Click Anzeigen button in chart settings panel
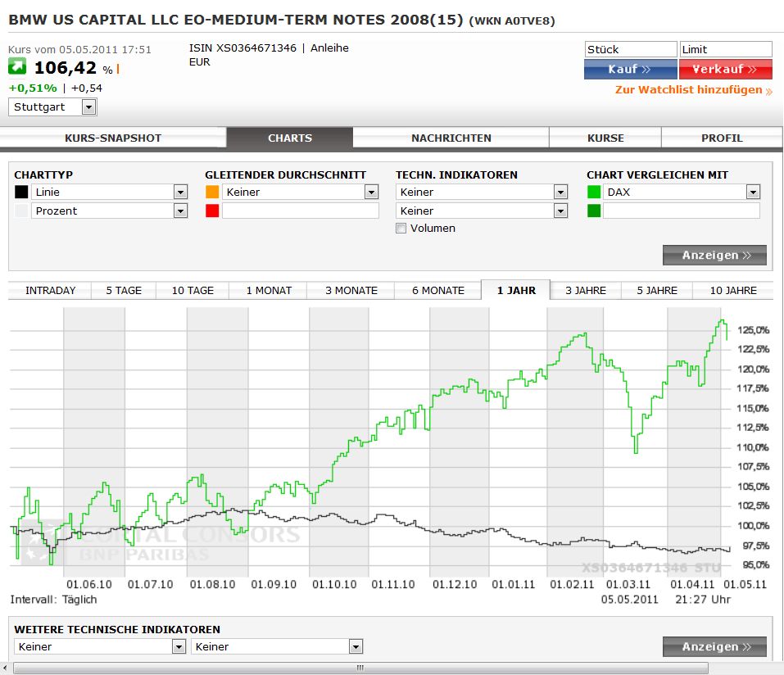The image size is (784, 675). click(714, 255)
